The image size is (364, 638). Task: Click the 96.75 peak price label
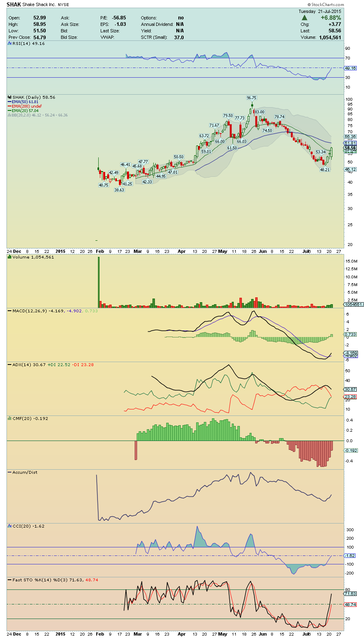coord(252,98)
